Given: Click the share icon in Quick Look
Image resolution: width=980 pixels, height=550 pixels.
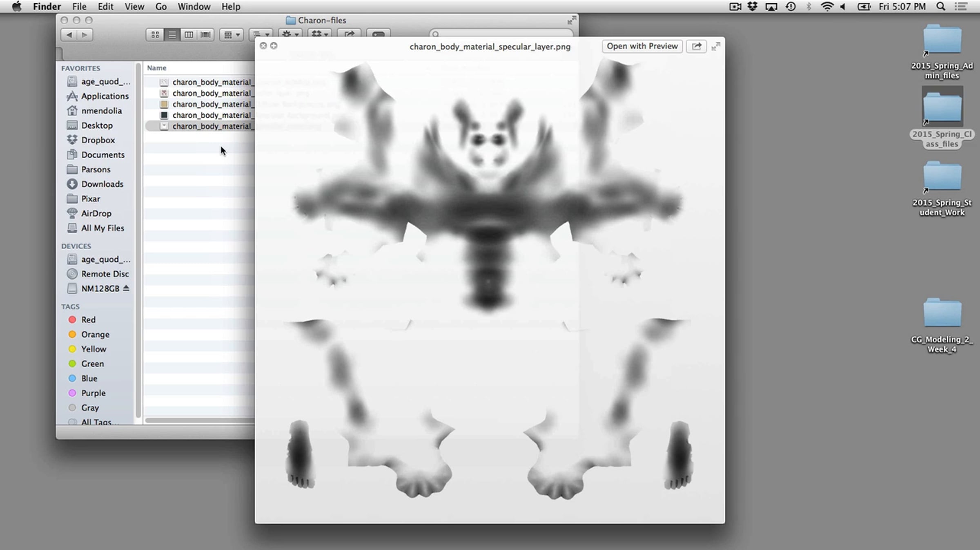Looking at the screenshot, I should [696, 46].
